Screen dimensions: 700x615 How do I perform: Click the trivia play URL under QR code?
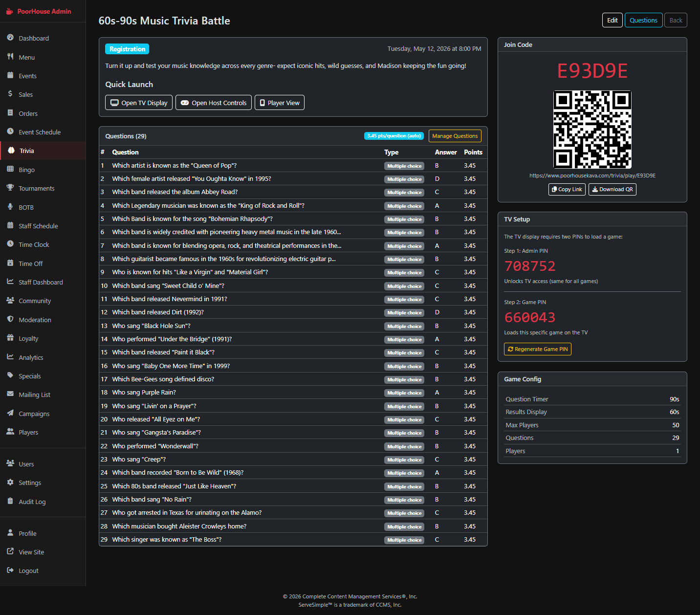(592, 176)
